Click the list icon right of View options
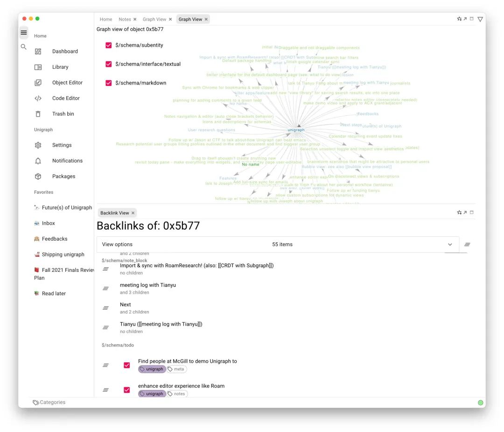This screenshot has height=432, width=504. pos(467,245)
